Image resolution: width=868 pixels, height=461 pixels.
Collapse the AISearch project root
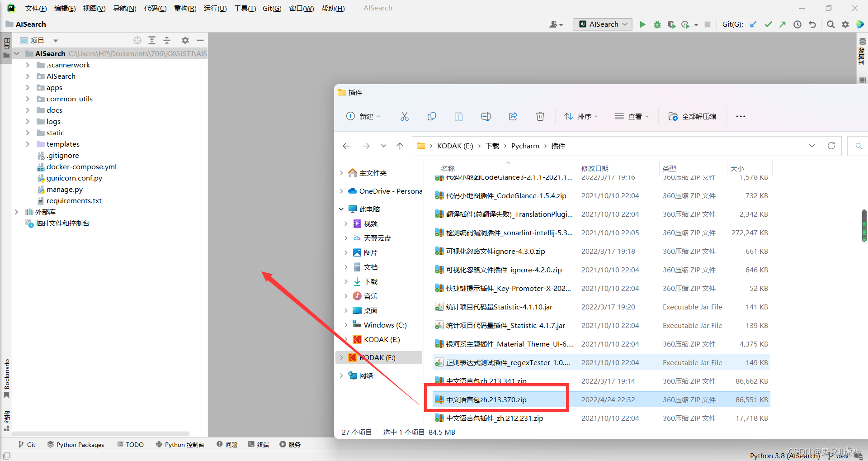(x=17, y=53)
